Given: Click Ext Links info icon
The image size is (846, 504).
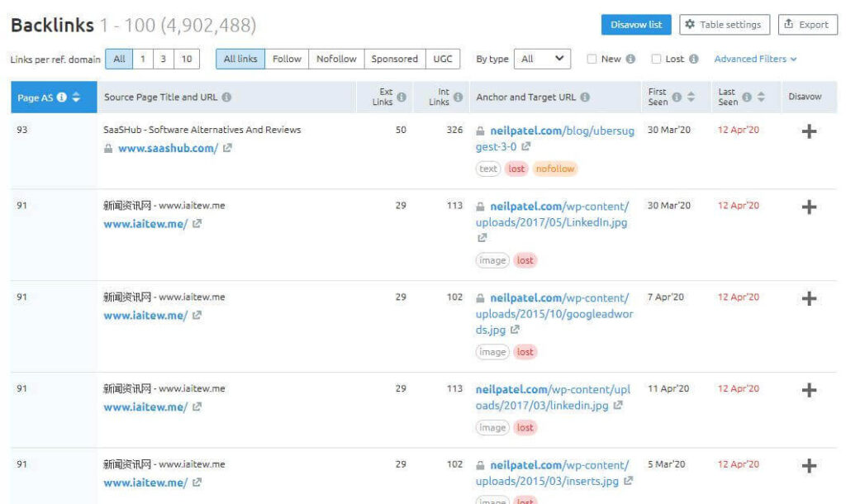Looking at the screenshot, I should 402,97.
